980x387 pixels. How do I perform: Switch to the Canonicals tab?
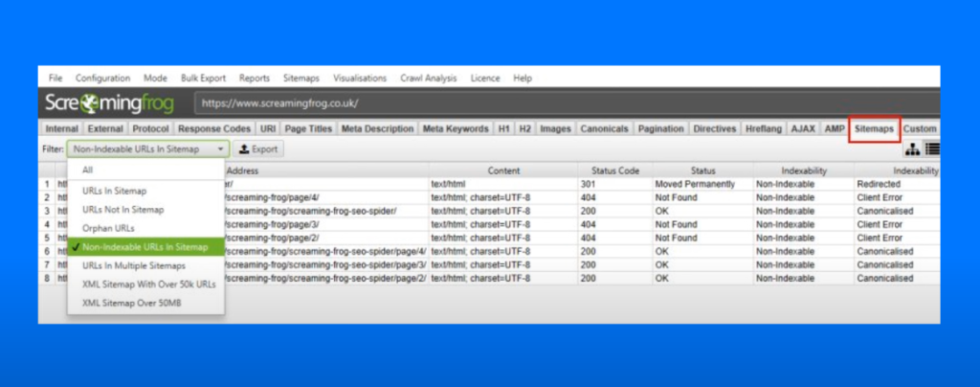[x=605, y=128]
